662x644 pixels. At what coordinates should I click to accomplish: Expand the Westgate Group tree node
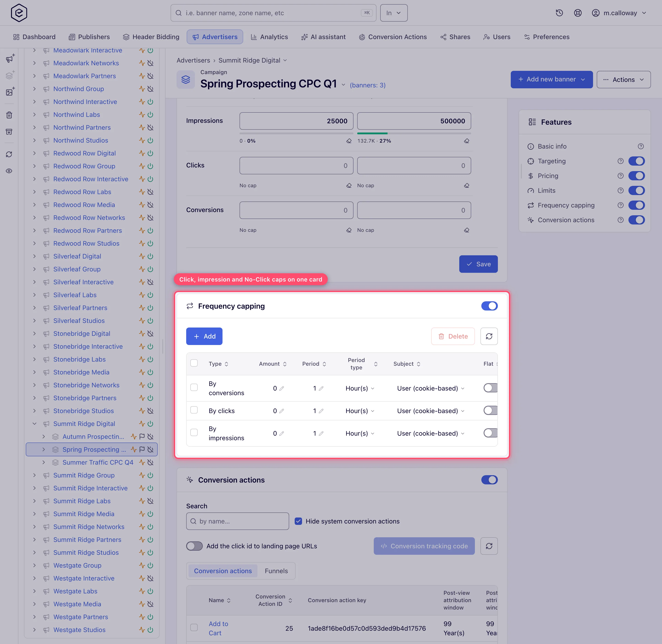pos(34,566)
